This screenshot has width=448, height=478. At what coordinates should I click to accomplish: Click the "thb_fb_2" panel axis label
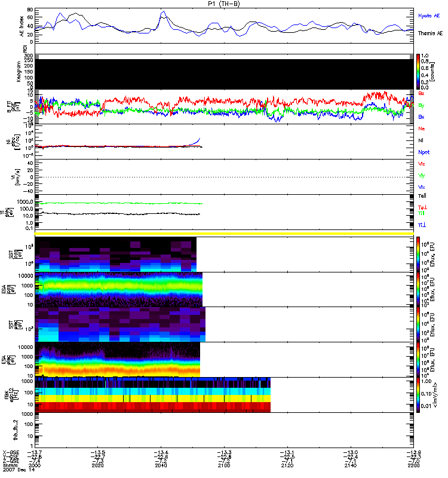[x=16, y=430]
